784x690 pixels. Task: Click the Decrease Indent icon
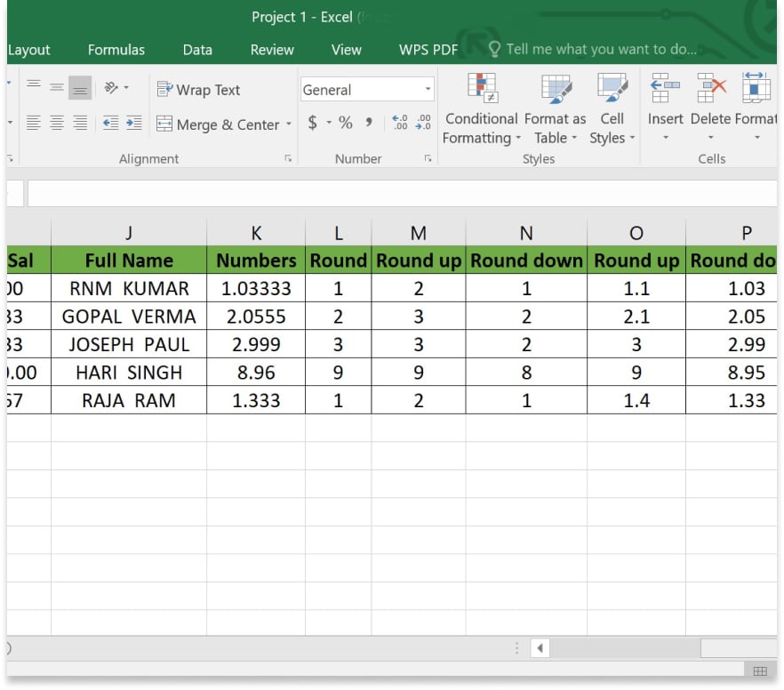click(x=111, y=124)
